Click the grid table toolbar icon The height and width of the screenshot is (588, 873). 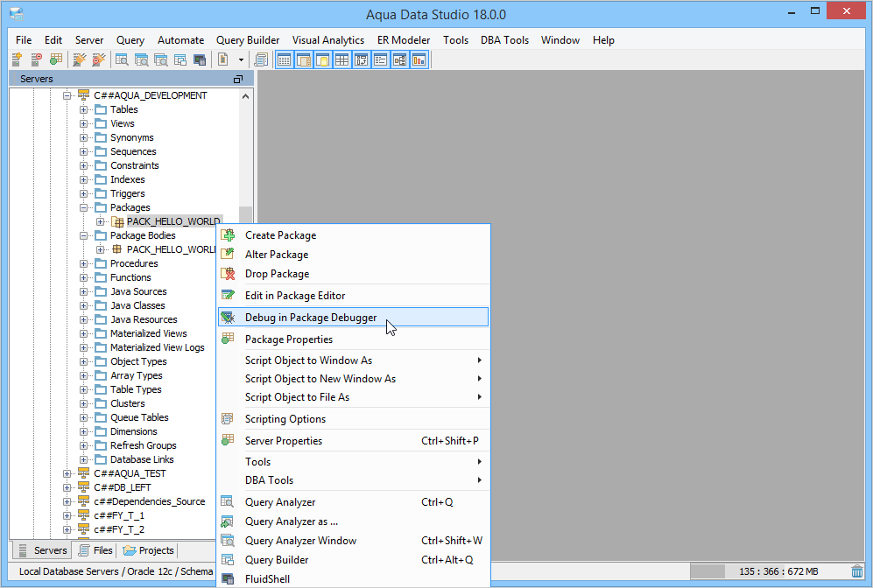[341, 59]
